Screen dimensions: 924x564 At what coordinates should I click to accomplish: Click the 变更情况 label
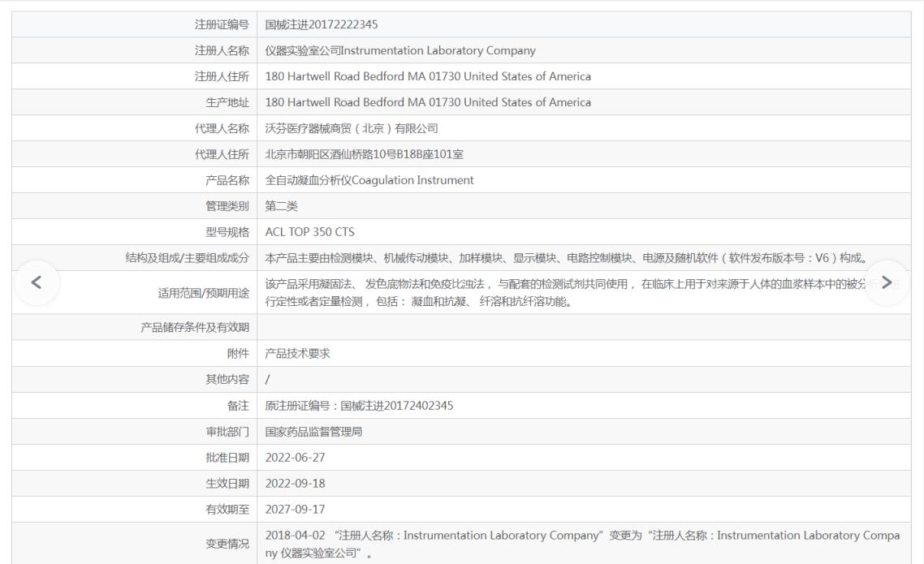(x=227, y=544)
